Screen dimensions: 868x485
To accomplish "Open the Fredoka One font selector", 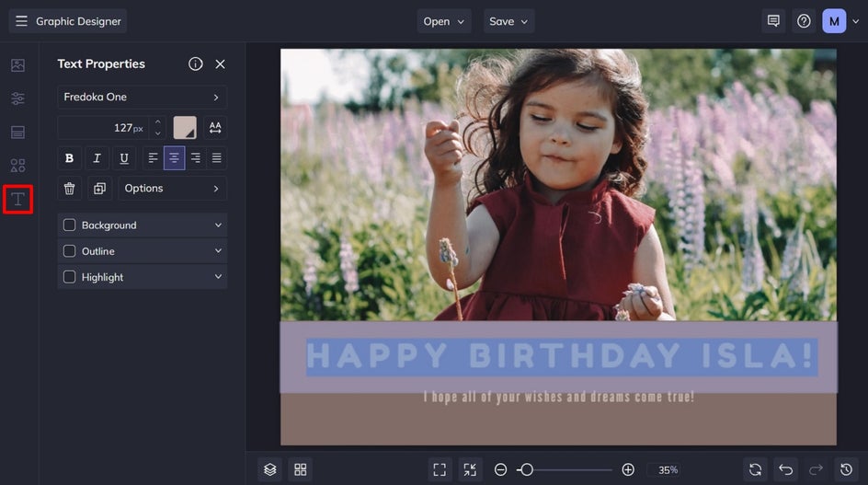I will (142, 98).
